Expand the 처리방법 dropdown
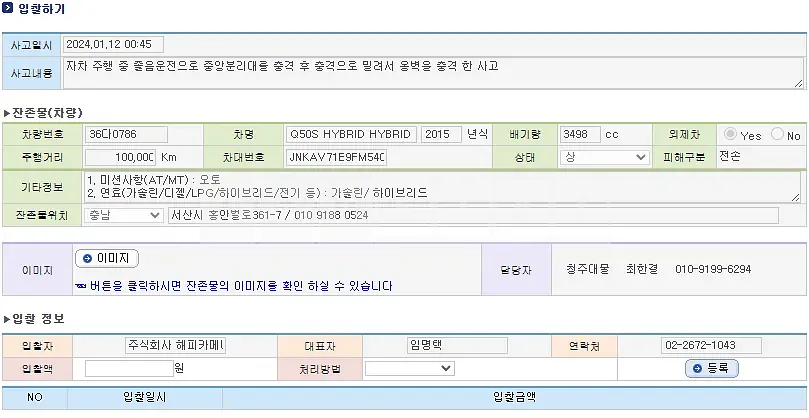The height and width of the screenshot is (418, 809). [410, 368]
